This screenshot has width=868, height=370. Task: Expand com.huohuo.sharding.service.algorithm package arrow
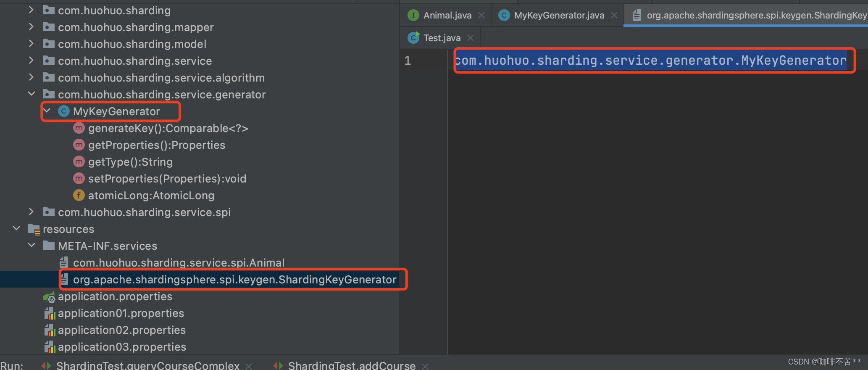[x=31, y=77]
